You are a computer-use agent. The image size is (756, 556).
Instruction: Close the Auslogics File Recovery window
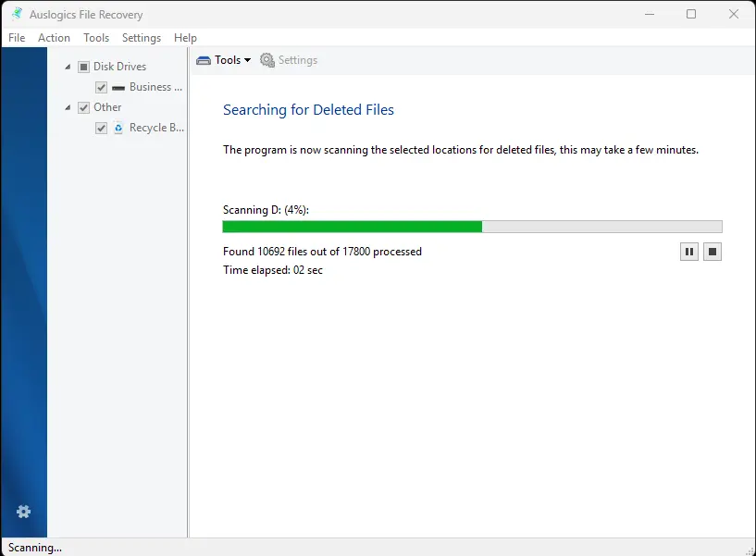point(734,14)
